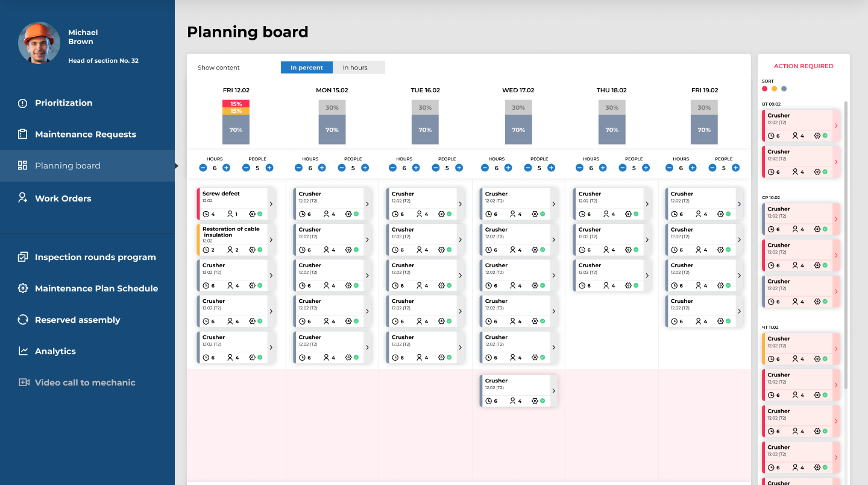This screenshot has height=485, width=868.
Task: Decrease people count for MON 15.02
Action: click(342, 168)
